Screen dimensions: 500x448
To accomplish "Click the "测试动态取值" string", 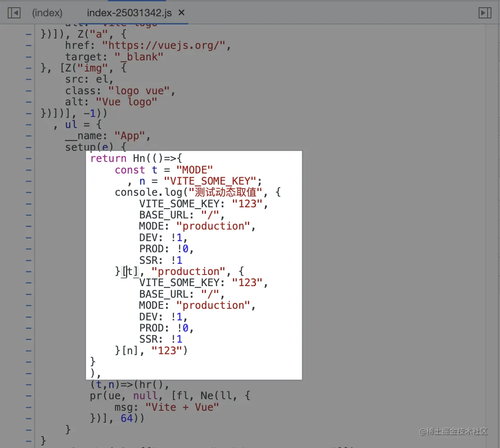I will [x=226, y=192].
